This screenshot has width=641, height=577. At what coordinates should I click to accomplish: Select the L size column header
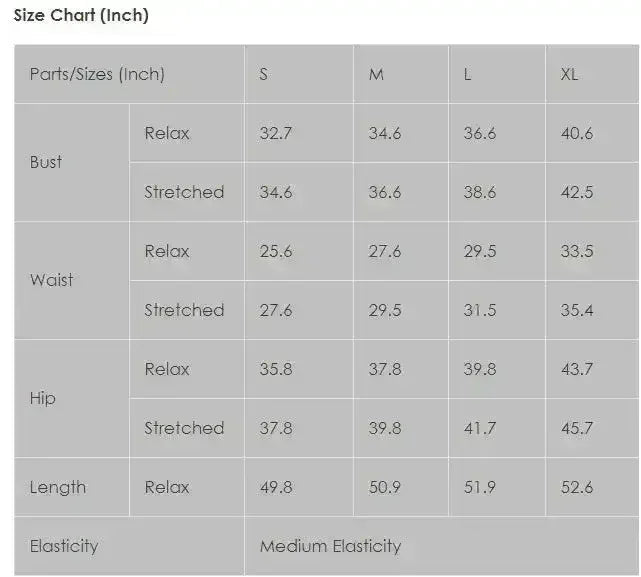click(x=468, y=75)
